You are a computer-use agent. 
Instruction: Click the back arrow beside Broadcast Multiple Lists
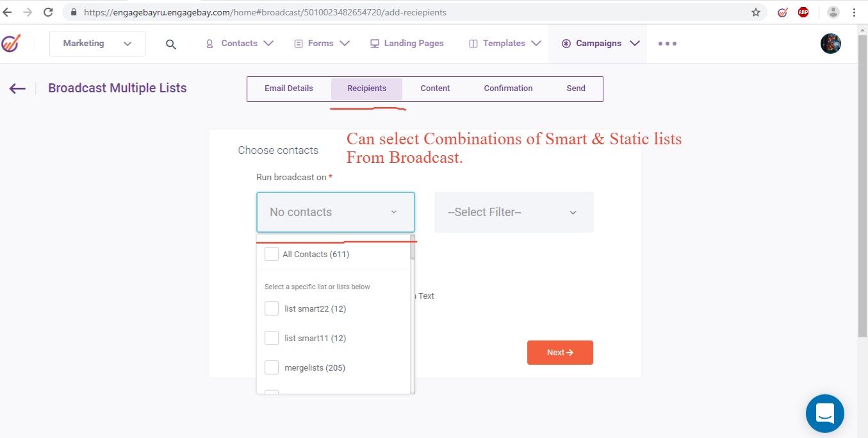[17, 88]
